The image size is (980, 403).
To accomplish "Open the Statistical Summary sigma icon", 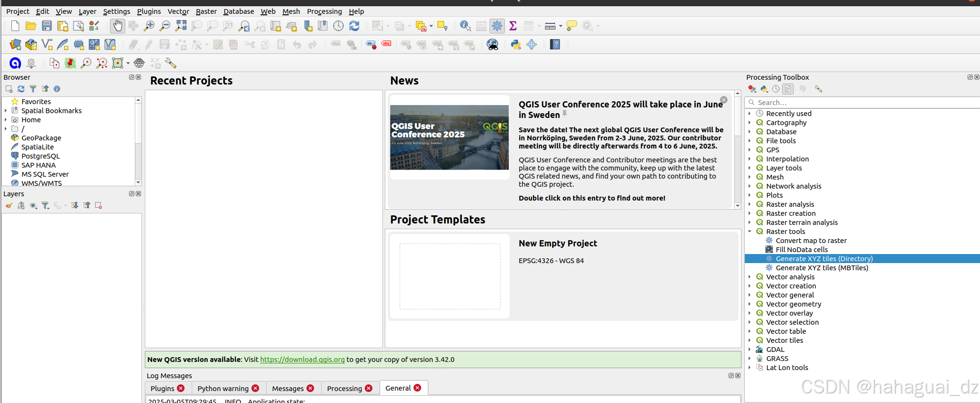I will [513, 26].
